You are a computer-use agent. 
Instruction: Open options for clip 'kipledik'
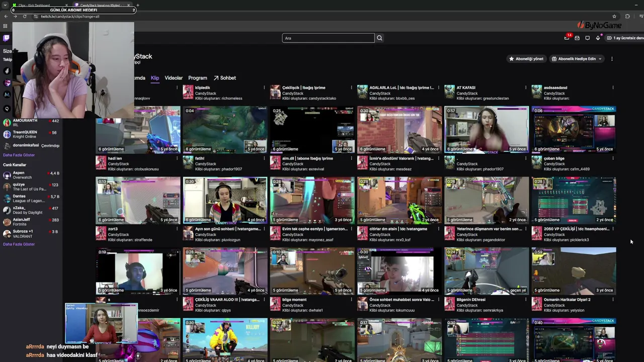(264, 87)
